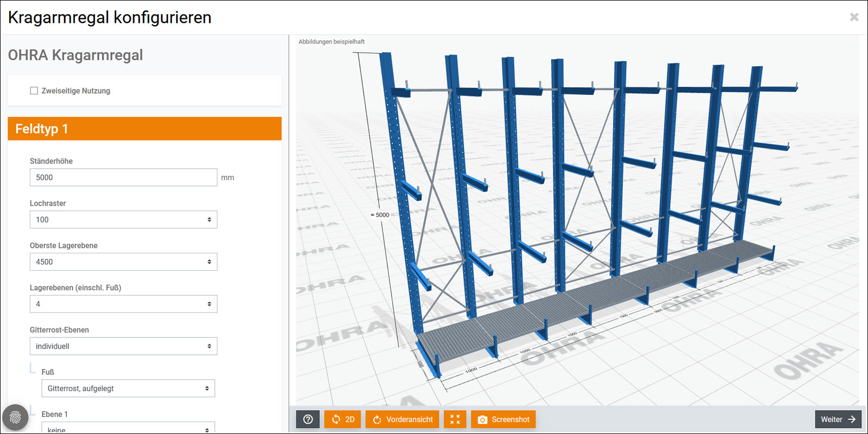Enable Zweiseitige Nutzung checkbox
Screen dimensions: 868x434
(x=34, y=91)
